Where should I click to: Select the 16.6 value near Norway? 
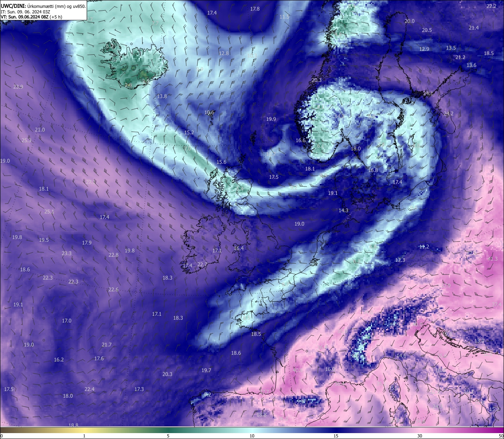(300, 140)
